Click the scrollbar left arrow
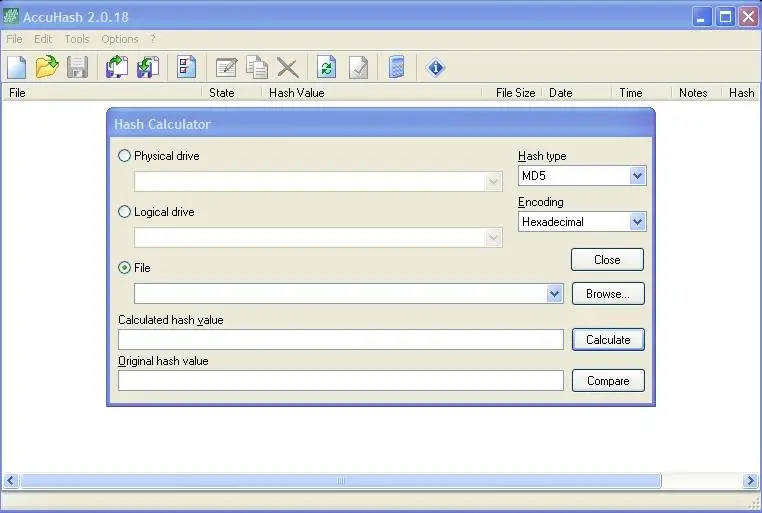762x513 pixels. point(11,480)
